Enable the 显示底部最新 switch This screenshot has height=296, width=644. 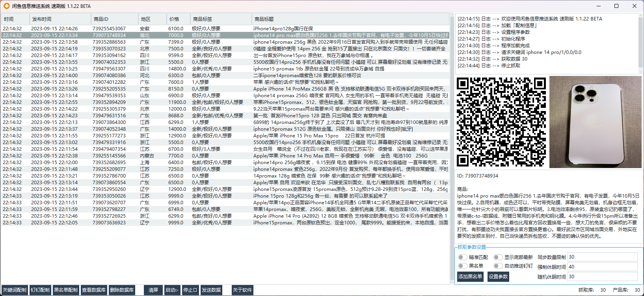click(x=498, y=257)
